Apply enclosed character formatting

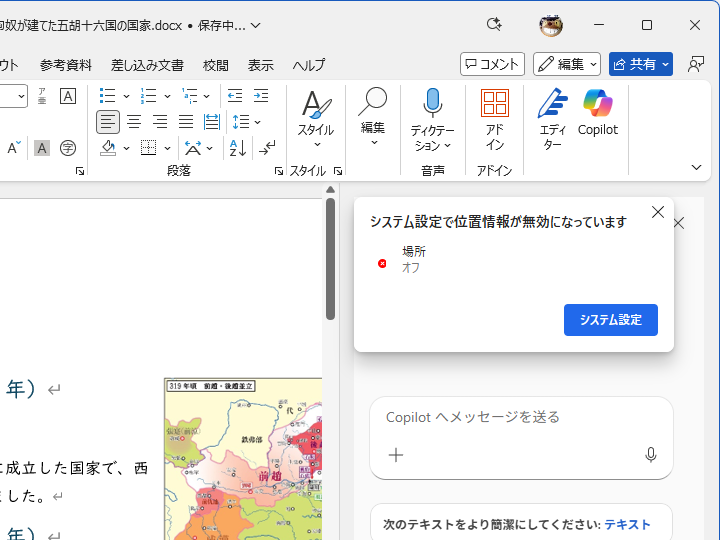click(x=68, y=148)
